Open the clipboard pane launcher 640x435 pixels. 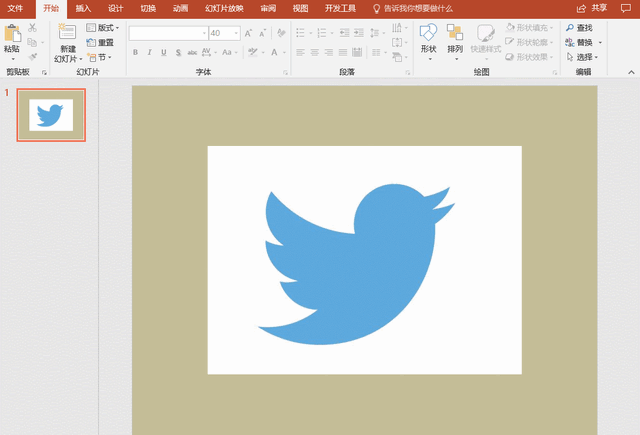tap(44, 73)
